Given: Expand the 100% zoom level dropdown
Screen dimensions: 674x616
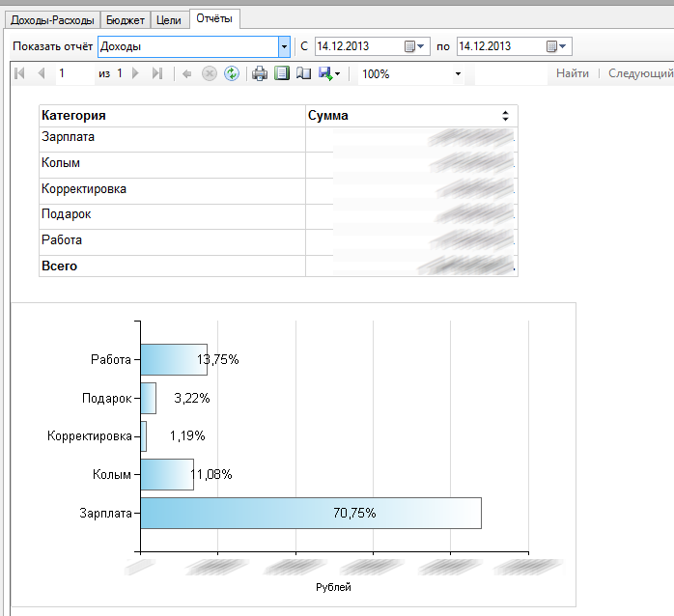Looking at the screenshot, I should [x=457, y=74].
